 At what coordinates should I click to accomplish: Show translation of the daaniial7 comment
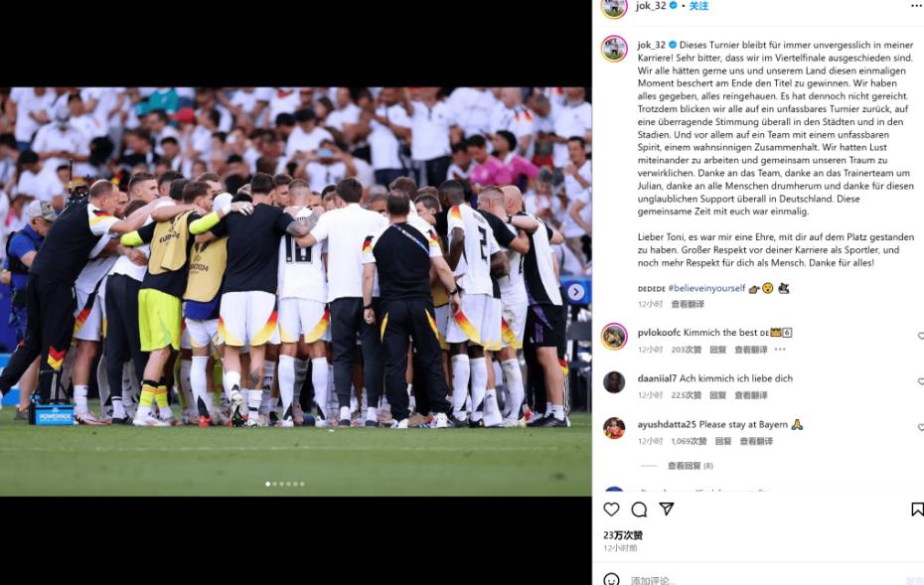pos(751,395)
